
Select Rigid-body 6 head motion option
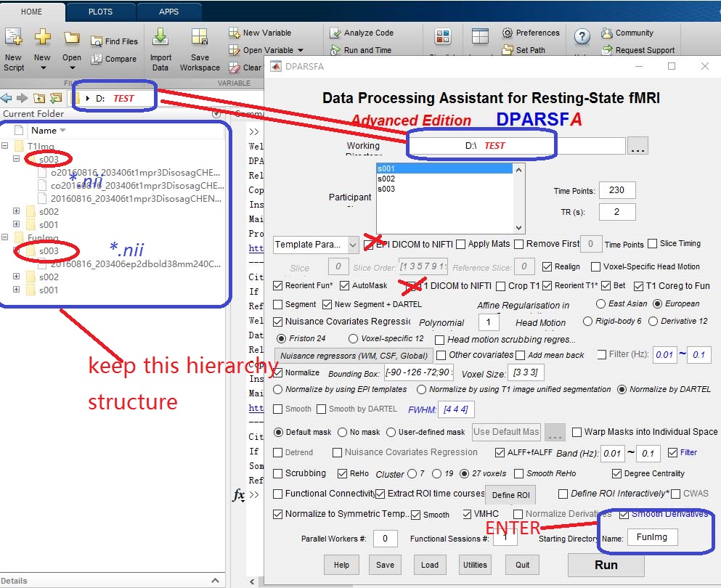coord(587,322)
